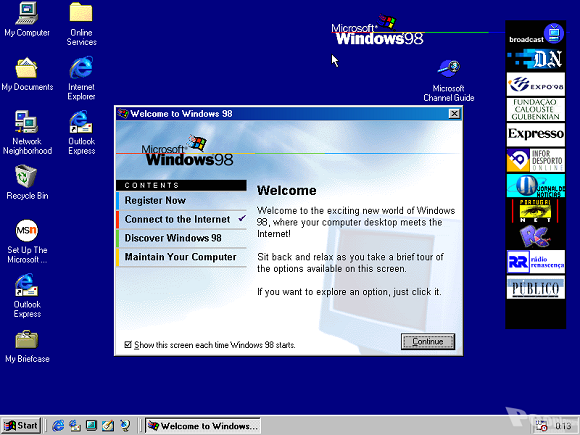Close the Welcome to Windows 98 dialog
Viewport: 580px width, 435px height.
[454, 114]
